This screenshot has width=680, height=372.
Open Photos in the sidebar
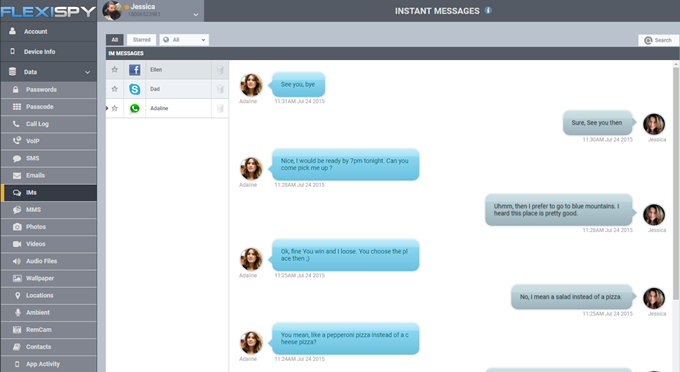click(x=49, y=227)
